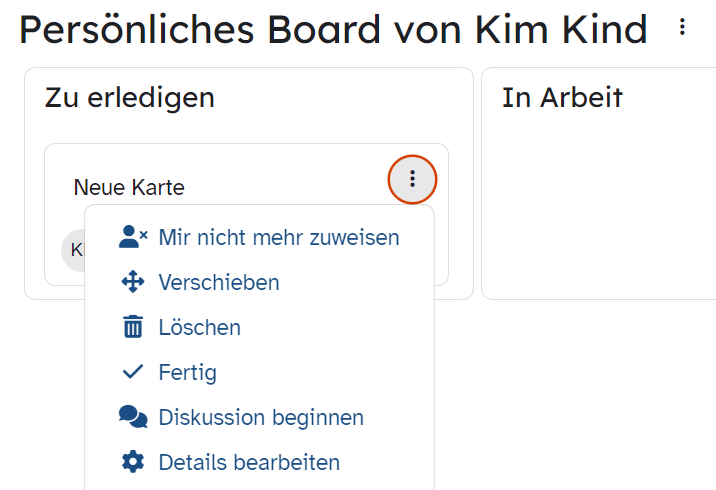Image resolution: width=716 pixels, height=490 pixels.
Task: Click the trash can icon
Action: 133,327
